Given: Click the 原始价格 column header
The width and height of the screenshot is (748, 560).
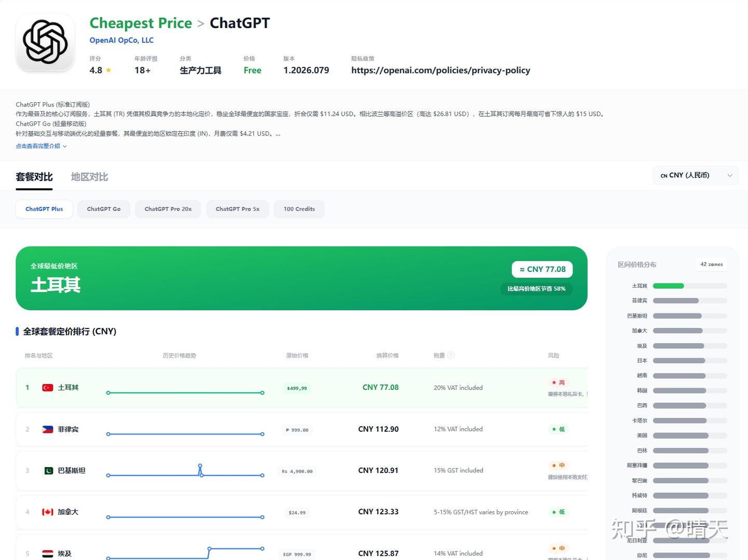Looking at the screenshot, I should coord(297,356).
